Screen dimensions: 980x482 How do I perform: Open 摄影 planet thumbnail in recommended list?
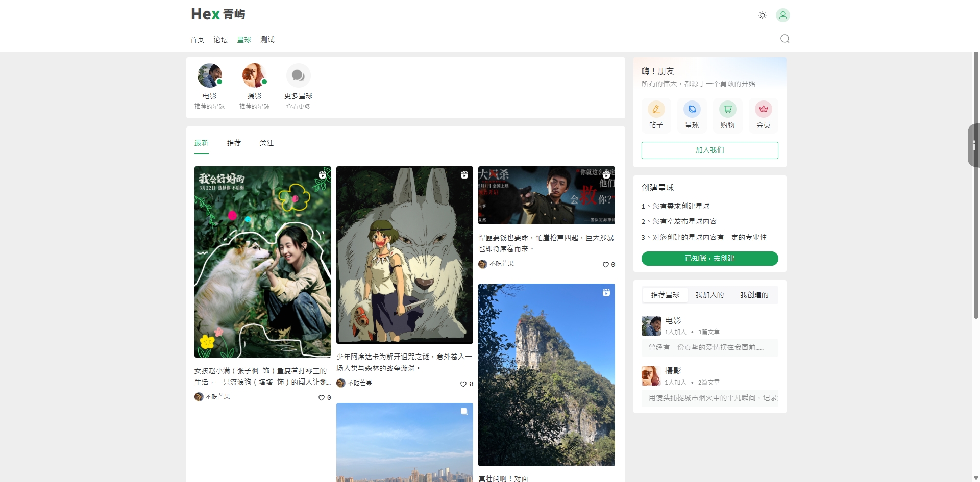[x=651, y=376]
